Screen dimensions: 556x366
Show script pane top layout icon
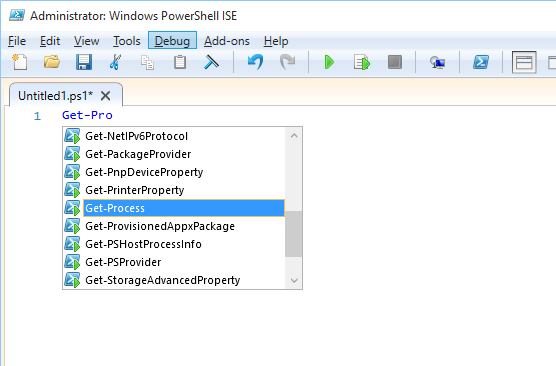(x=524, y=62)
